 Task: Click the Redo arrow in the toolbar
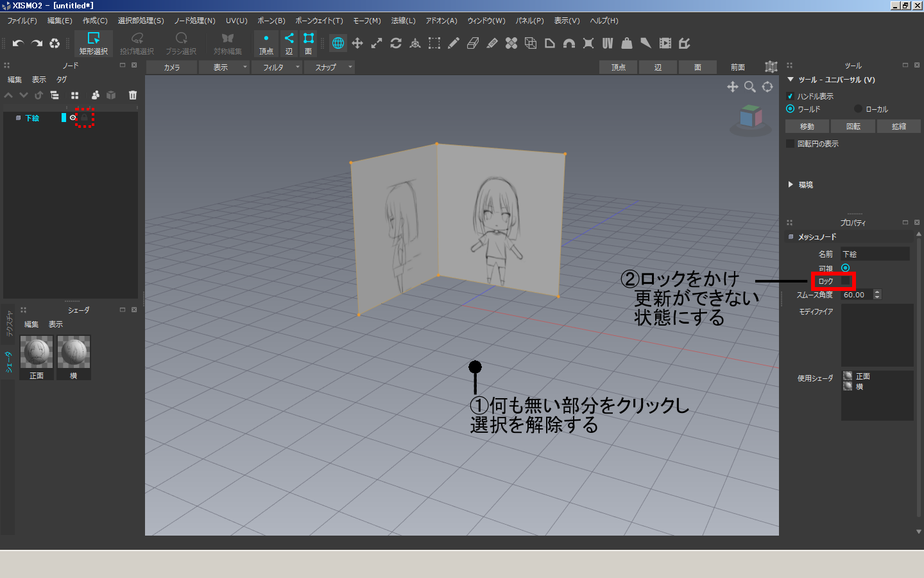37,43
